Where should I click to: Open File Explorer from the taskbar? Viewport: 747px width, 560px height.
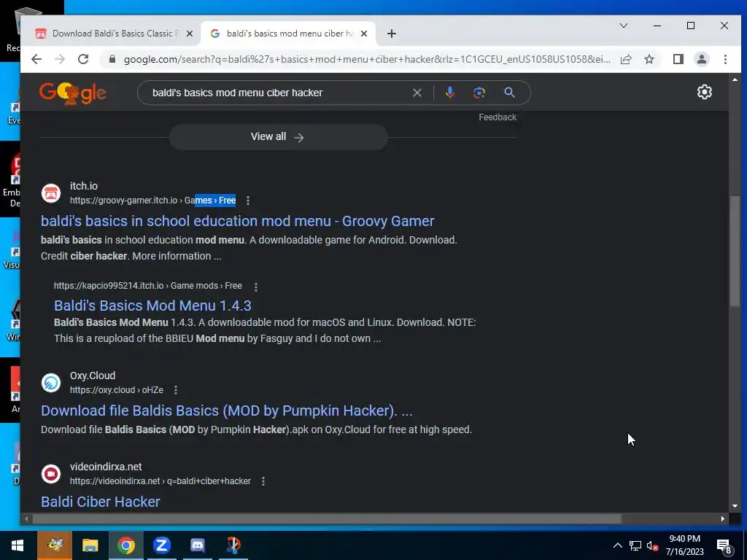pos(90,545)
